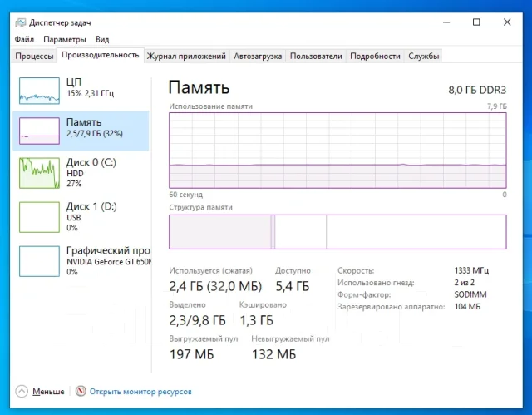Click the 2,4 ГБ (32,0 МБ) in-use value

point(215,286)
